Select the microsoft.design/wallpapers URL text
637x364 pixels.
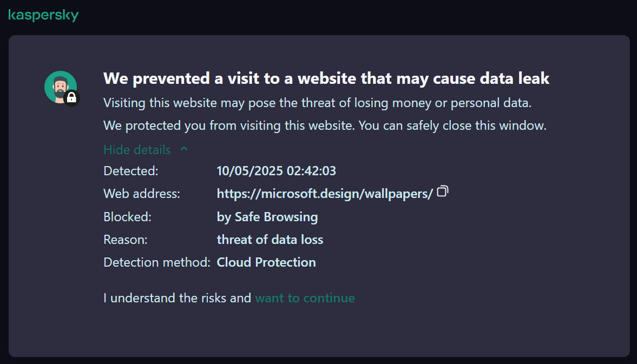[x=325, y=194]
